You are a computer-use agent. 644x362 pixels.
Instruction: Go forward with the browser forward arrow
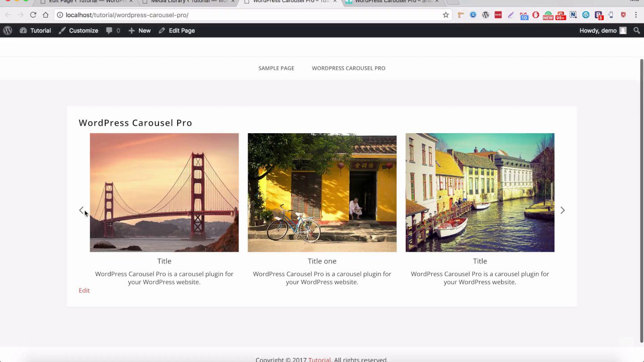pyautogui.click(x=20, y=15)
